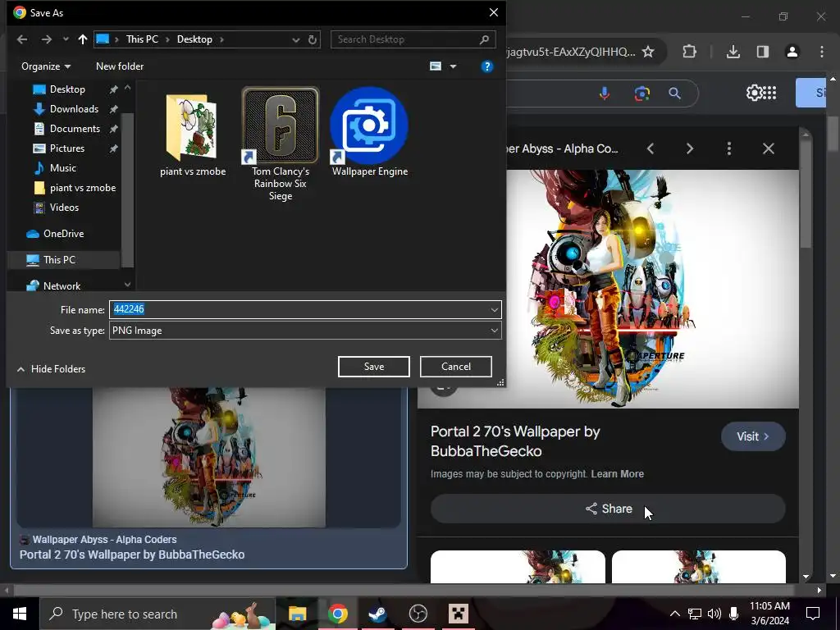Image resolution: width=840 pixels, height=630 pixels.
Task: Open Chrome profile icon
Action: (792, 52)
